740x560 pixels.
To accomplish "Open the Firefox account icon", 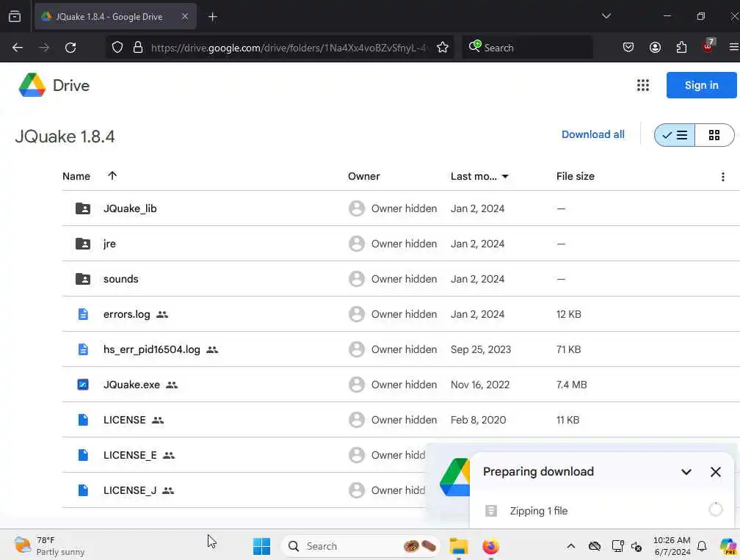I will click(655, 47).
